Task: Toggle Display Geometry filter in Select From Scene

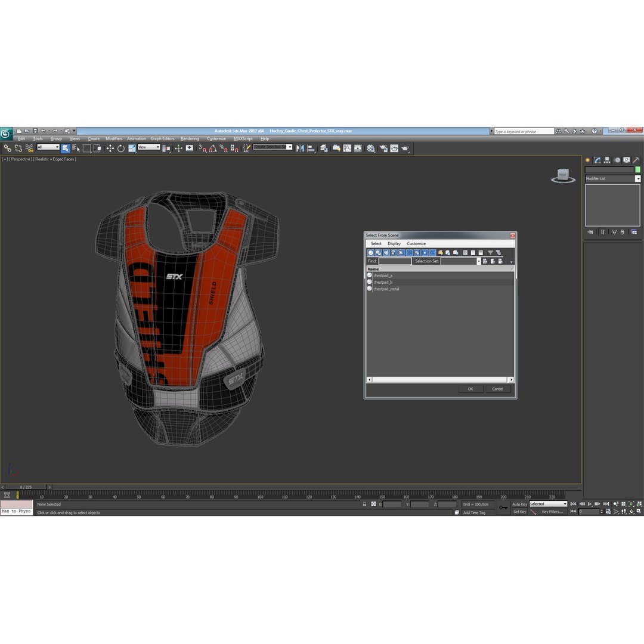Action: coord(371,253)
